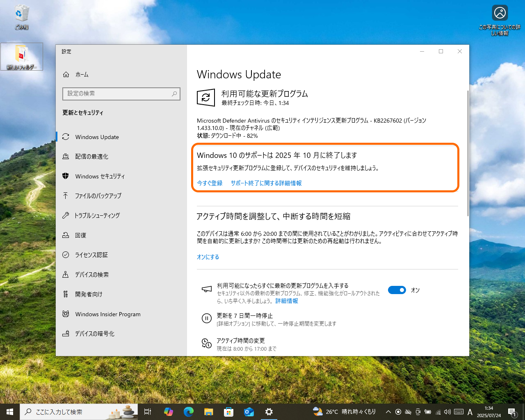
Task: Click the 今すぐ登録 link
Action: (209, 183)
